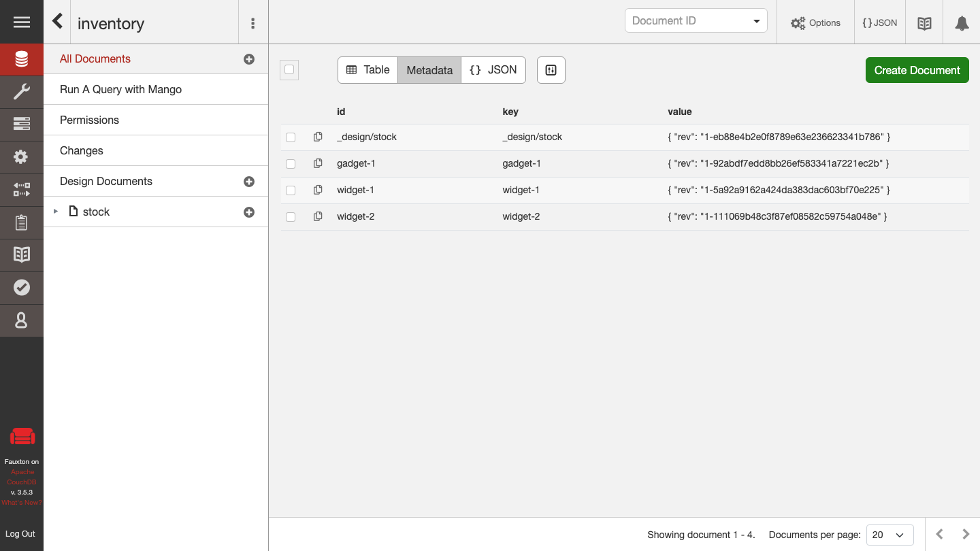The height and width of the screenshot is (551, 980).
Task: Click the widget-1 key cell
Action: tap(521, 190)
